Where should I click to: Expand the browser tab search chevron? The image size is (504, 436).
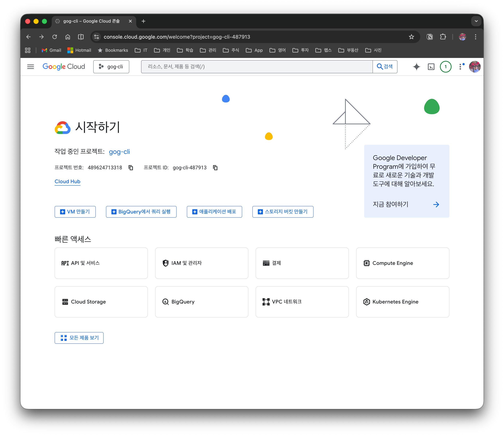coord(476,21)
